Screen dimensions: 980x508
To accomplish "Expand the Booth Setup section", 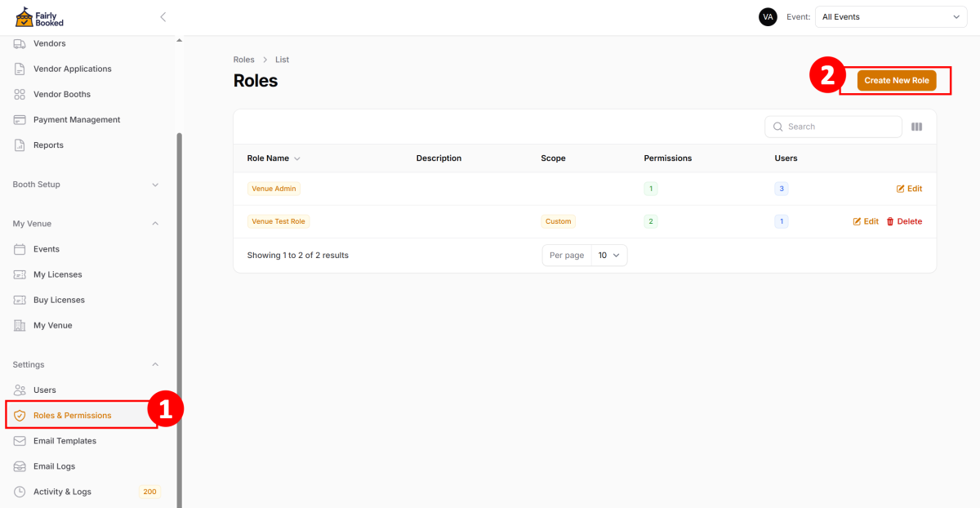I will click(155, 185).
